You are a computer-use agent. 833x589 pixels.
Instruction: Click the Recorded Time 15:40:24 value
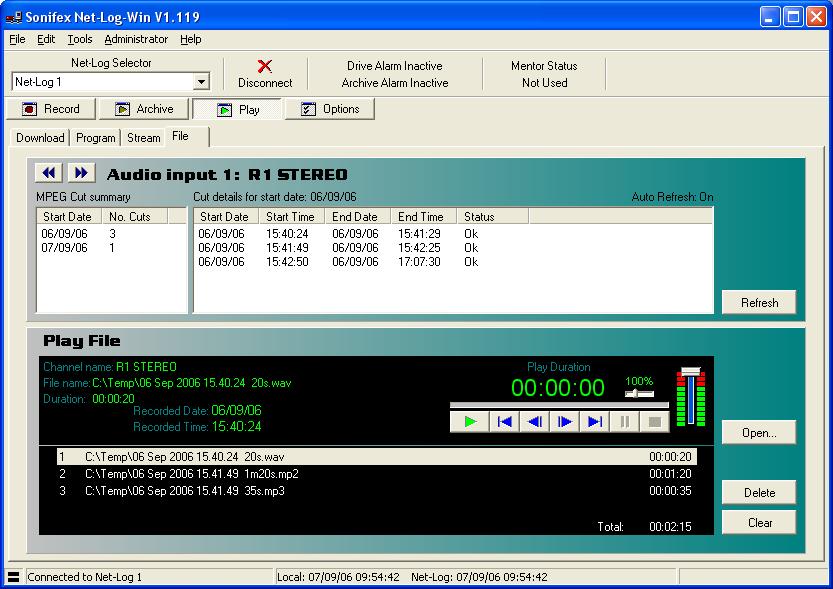(x=236, y=426)
